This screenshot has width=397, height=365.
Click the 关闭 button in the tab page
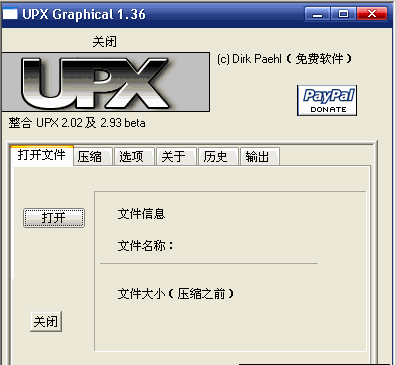[x=46, y=322]
